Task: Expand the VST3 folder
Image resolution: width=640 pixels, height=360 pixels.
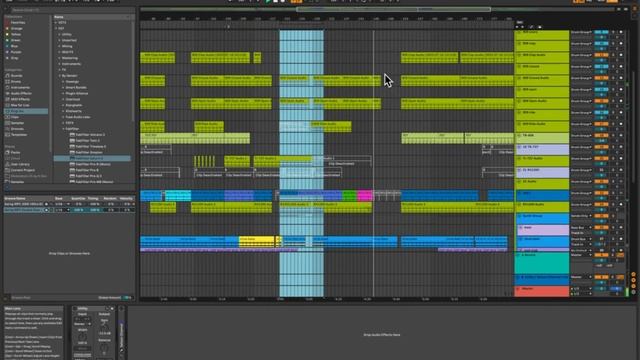Action: point(56,23)
